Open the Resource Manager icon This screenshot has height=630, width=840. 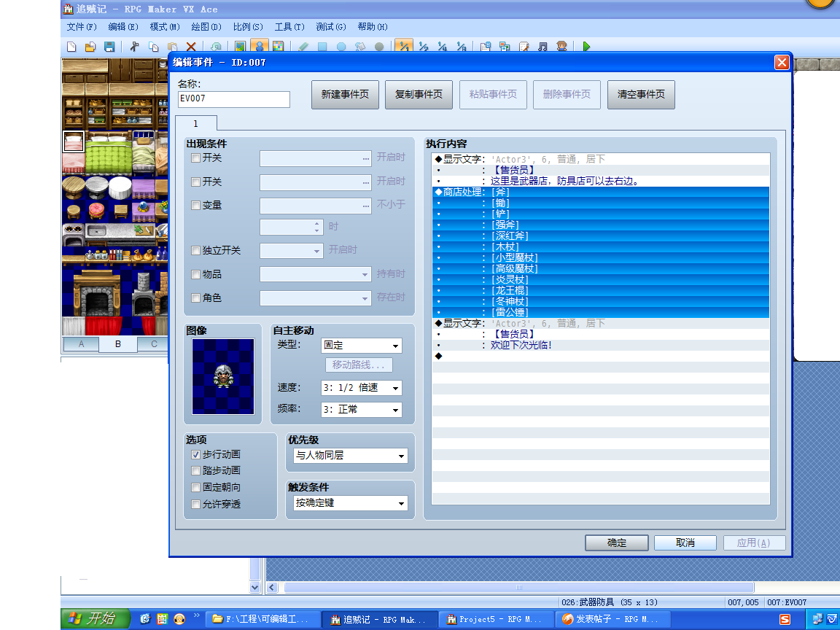click(505, 47)
